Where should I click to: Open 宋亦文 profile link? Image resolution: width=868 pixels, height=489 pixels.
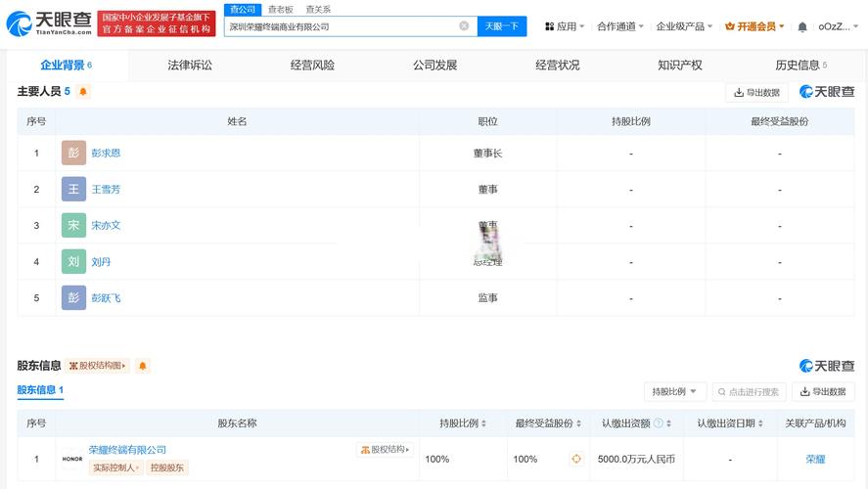click(x=106, y=226)
